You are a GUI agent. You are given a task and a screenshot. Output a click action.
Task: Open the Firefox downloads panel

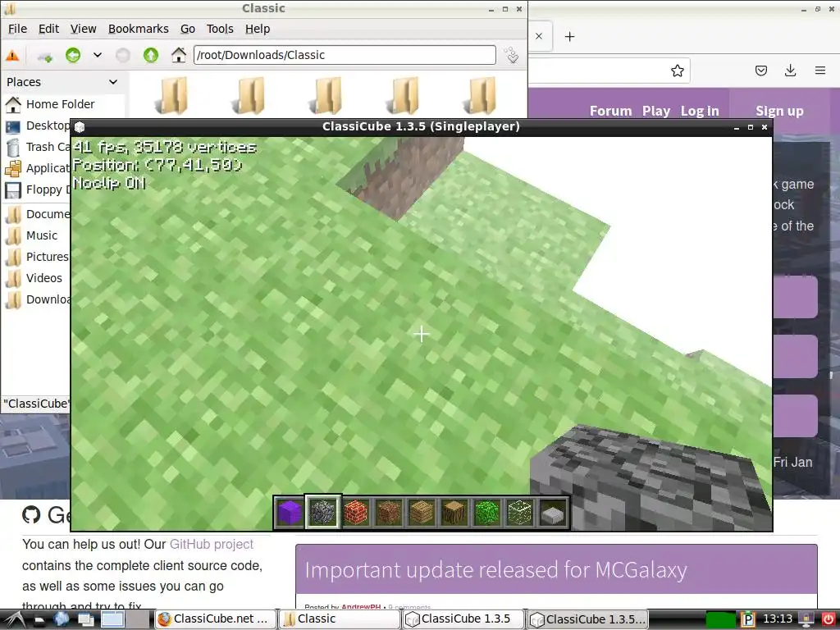point(790,71)
